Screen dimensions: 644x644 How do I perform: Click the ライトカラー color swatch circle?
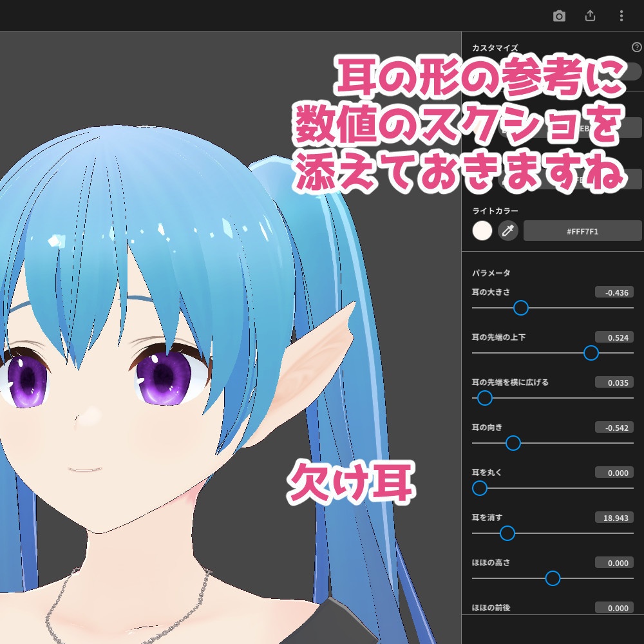point(482,231)
